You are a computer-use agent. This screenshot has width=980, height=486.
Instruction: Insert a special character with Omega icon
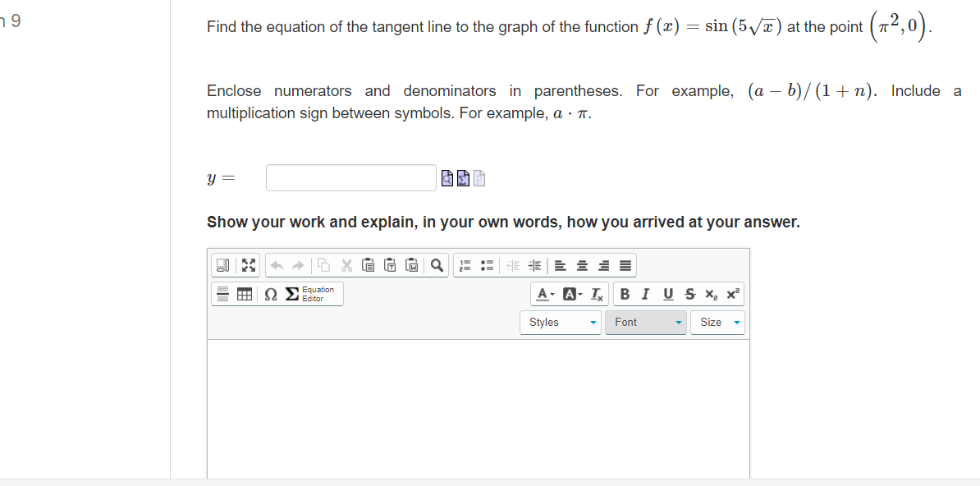pos(270,293)
